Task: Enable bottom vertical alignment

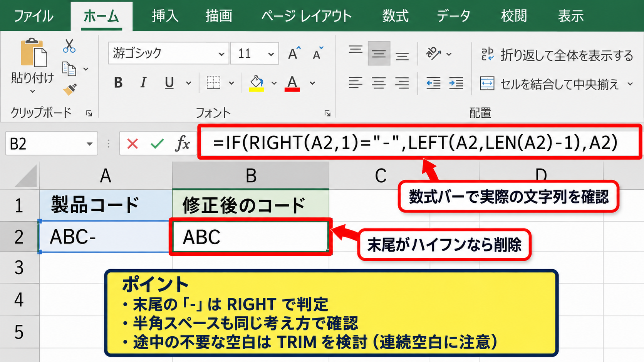Action: click(x=402, y=57)
